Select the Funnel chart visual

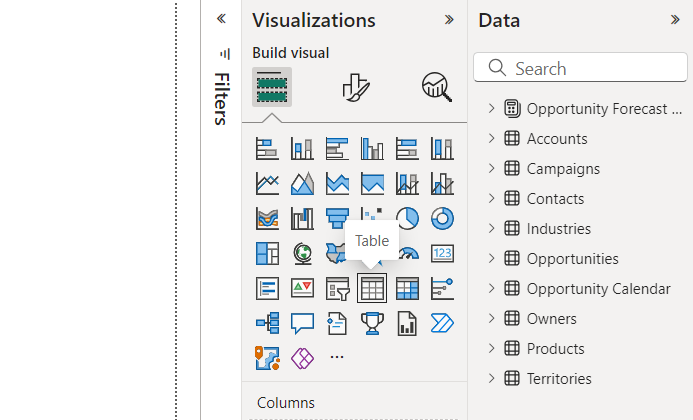coord(337,219)
